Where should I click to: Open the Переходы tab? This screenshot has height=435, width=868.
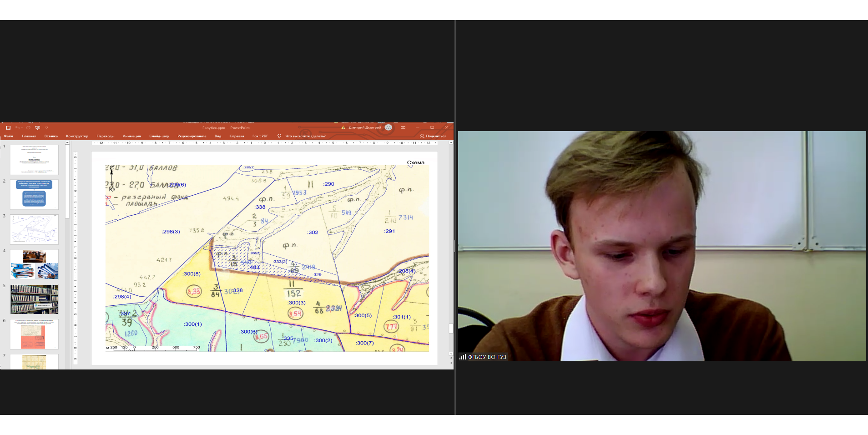tap(106, 136)
